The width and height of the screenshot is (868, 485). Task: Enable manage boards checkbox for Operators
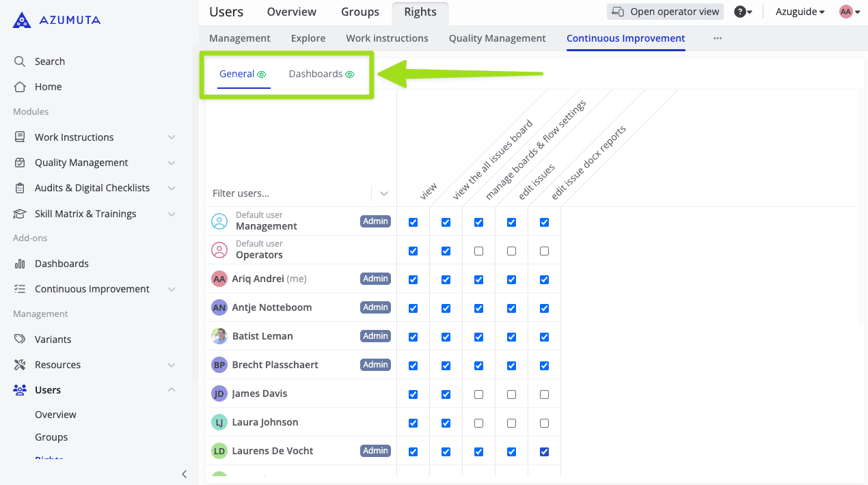coord(478,251)
